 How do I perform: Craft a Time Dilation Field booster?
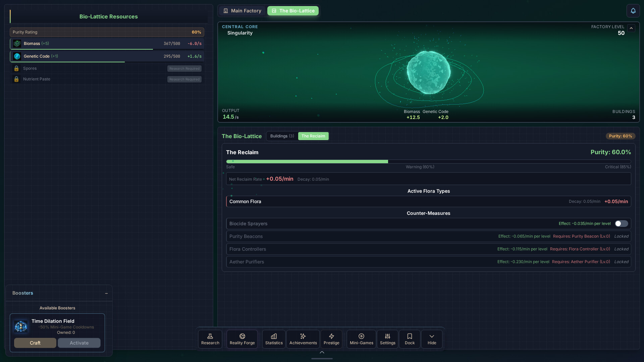tap(35, 343)
